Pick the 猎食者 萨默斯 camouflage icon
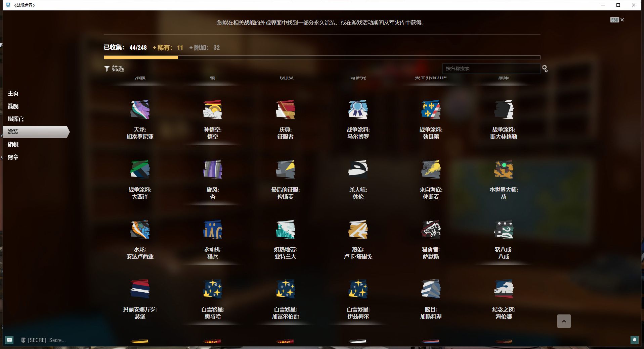 click(431, 229)
